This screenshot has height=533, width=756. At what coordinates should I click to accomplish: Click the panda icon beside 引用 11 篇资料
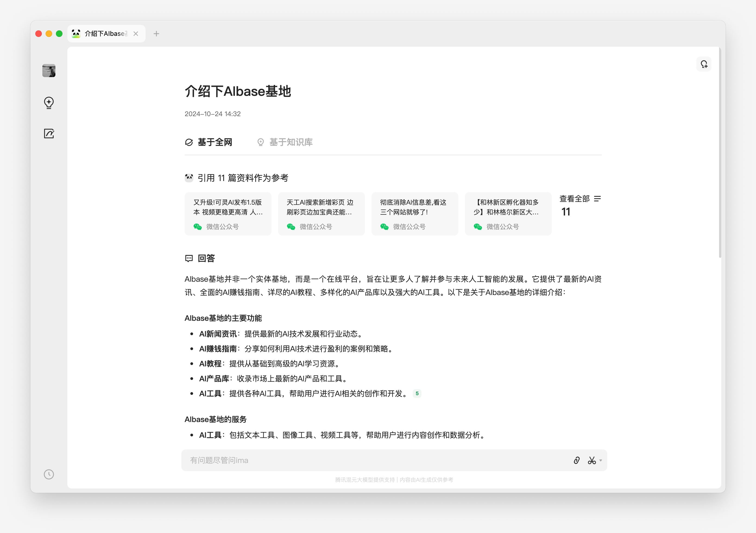coord(189,178)
